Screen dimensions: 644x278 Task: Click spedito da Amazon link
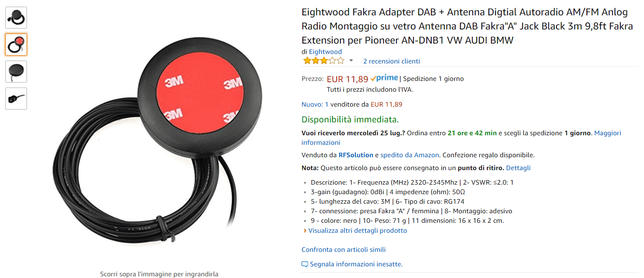(x=410, y=155)
